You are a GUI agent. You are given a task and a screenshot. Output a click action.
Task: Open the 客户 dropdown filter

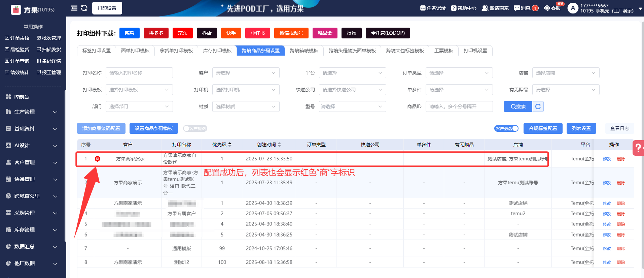tap(246, 73)
